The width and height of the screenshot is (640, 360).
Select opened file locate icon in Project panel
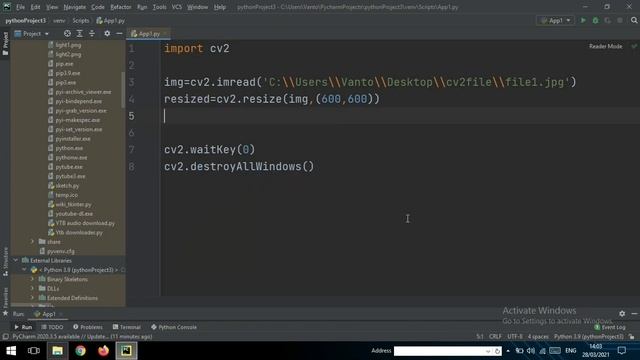(x=67, y=33)
